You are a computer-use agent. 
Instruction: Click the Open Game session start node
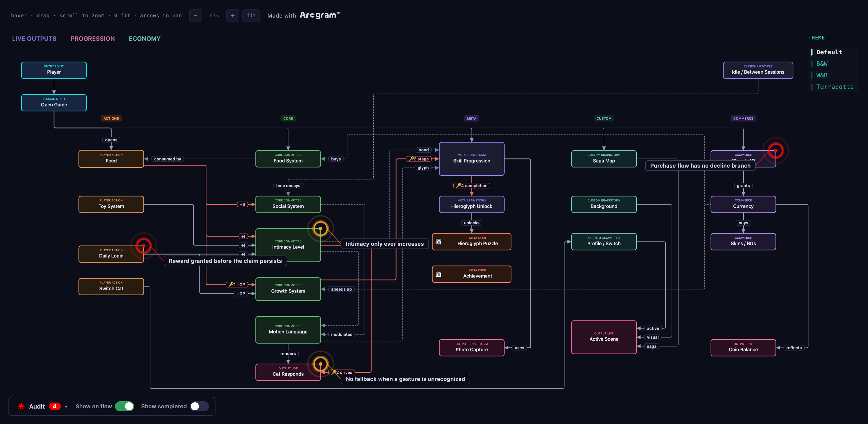coord(54,103)
